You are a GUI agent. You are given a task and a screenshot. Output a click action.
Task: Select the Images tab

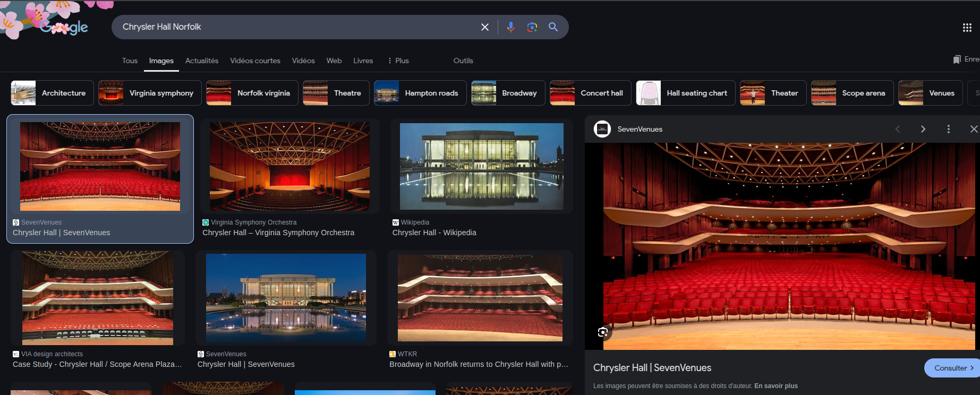[x=161, y=61]
